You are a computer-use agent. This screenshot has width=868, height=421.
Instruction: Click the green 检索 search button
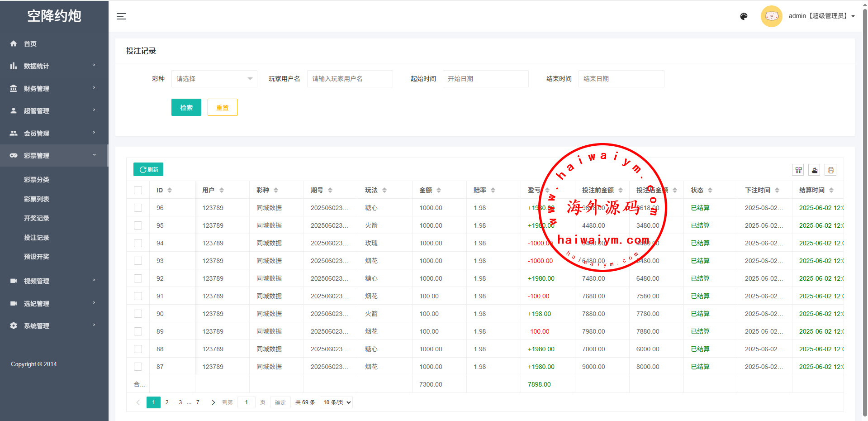[x=186, y=108]
